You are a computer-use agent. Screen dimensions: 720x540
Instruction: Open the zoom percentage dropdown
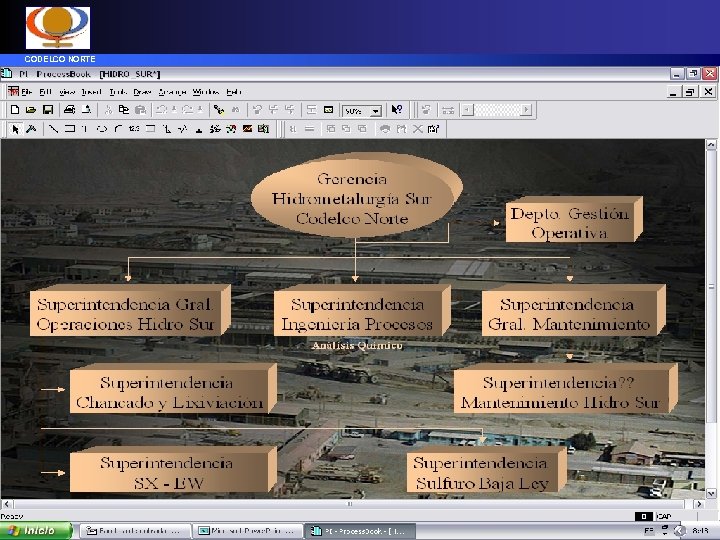click(x=376, y=111)
